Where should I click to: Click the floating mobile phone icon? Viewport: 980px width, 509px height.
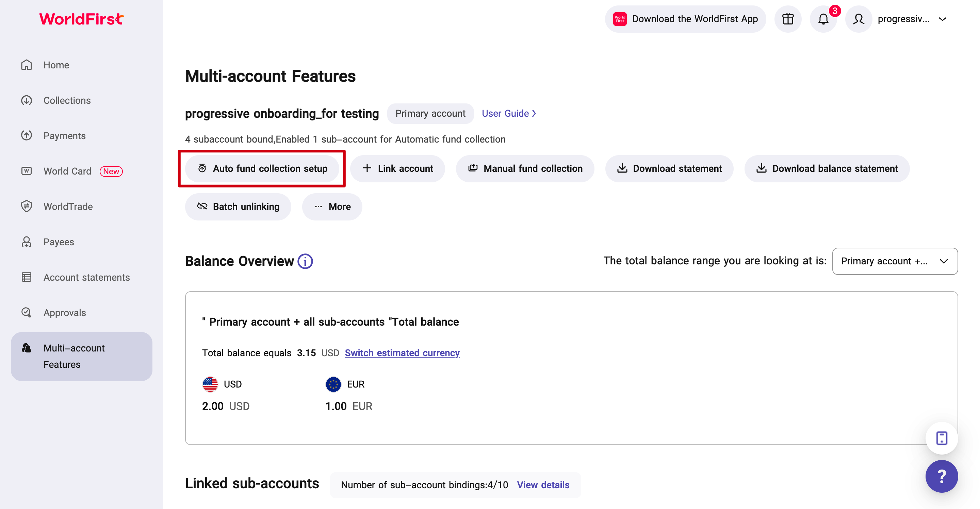[941, 438]
